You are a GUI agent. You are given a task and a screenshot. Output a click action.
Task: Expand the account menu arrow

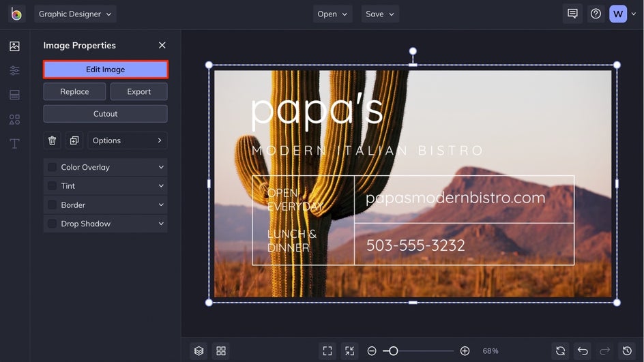634,14
